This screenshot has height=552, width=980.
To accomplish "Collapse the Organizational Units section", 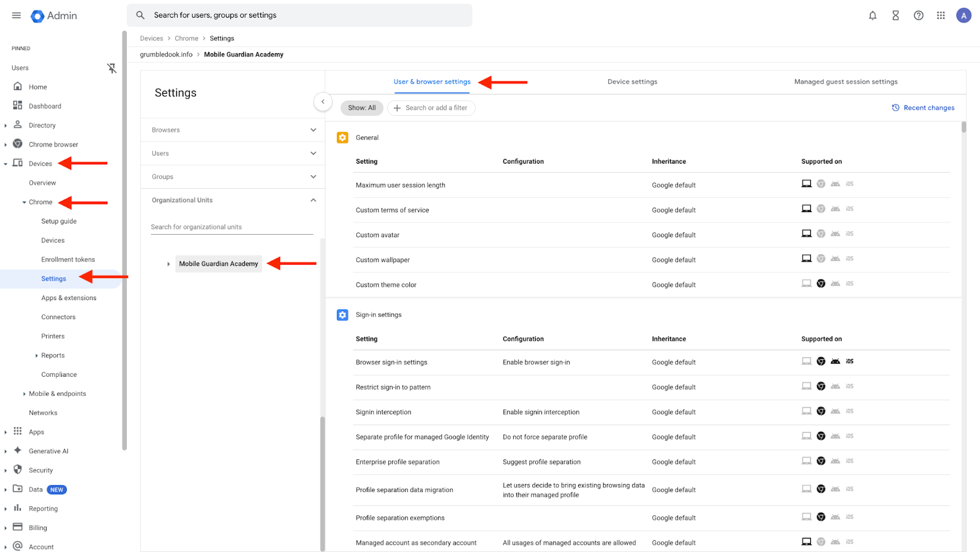I will (313, 200).
